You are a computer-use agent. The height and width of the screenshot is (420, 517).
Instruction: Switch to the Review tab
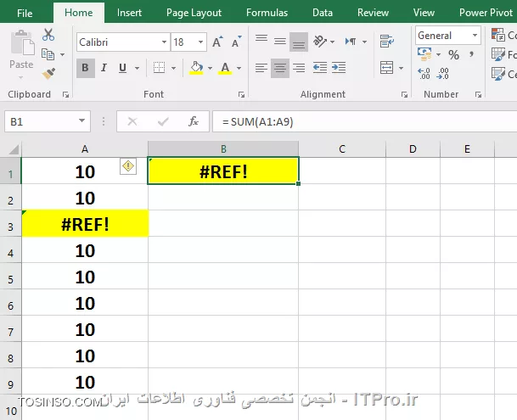pyautogui.click(x=373, y=13)
